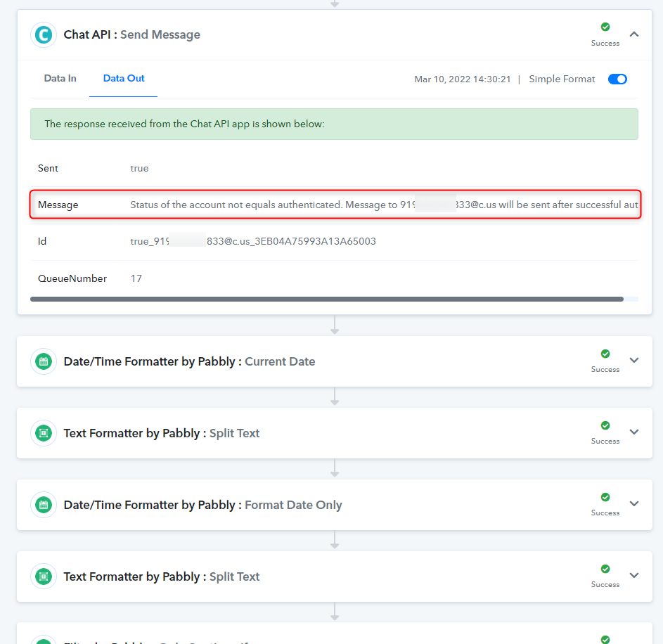Click the Chat API app icon
Image resolution: width=663 pixels, height=644 pixels.
(44, 34)
